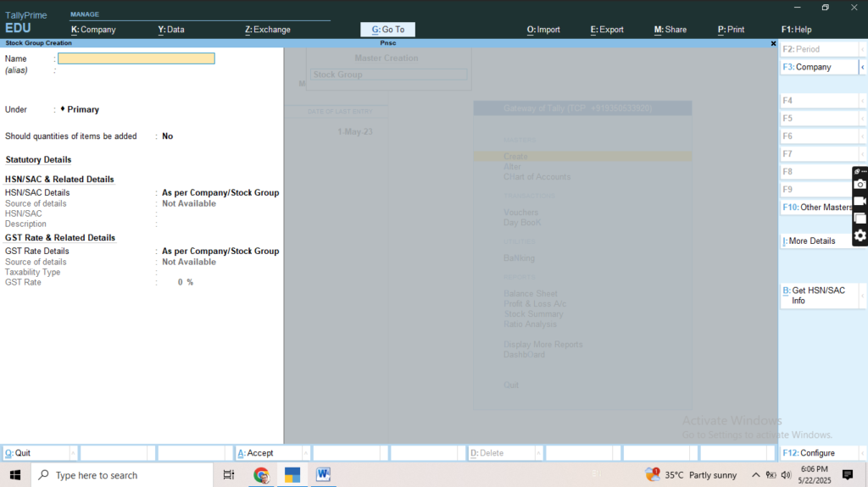Open the weather widget showing 35°C
Screen dimensions: 868x487
[x=691, y=475]
